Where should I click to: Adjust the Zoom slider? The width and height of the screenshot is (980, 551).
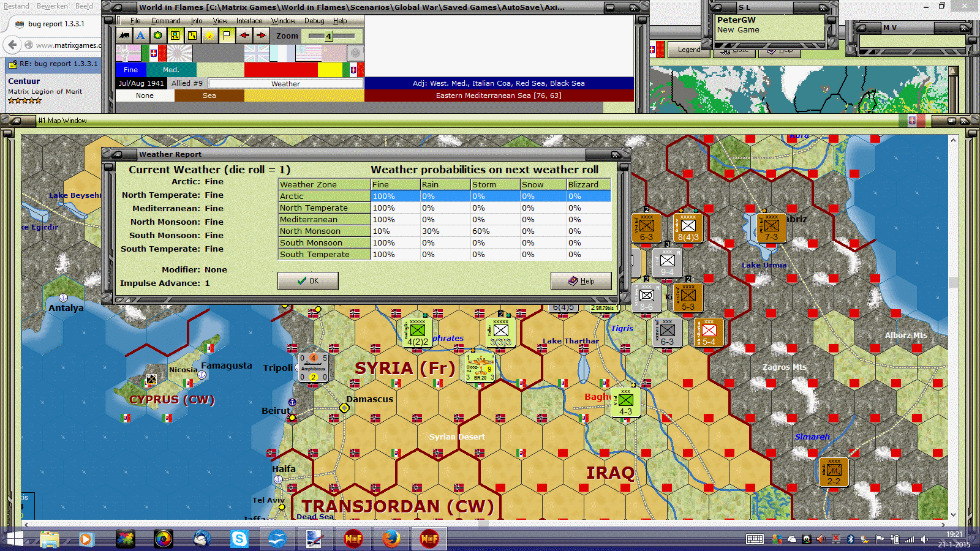[x=329, y=36]
